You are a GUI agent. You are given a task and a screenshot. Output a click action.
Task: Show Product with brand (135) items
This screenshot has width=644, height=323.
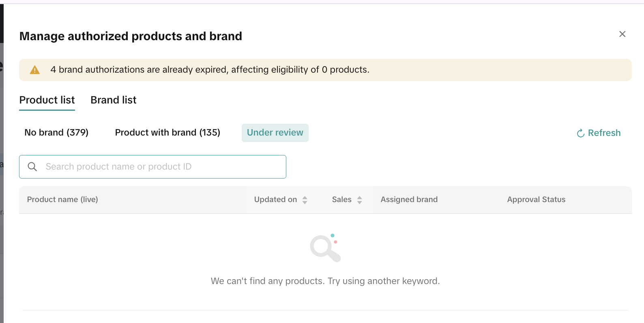point(167,133)
